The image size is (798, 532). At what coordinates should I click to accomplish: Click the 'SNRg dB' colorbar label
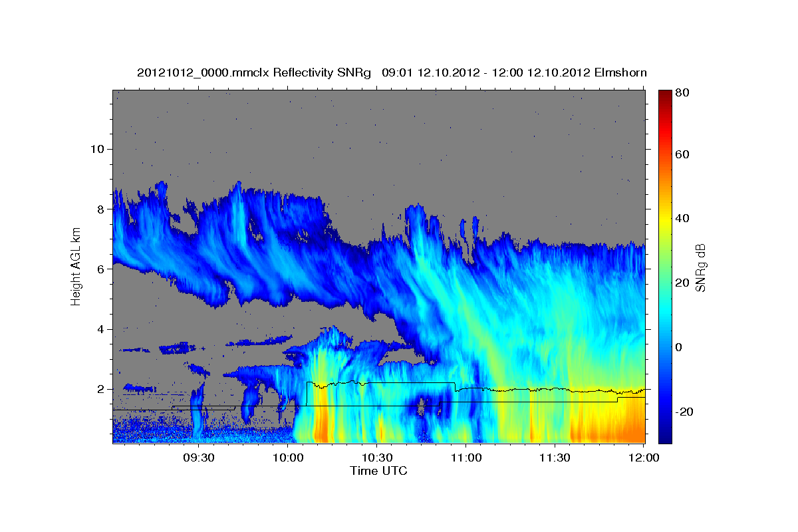pyautogui.click(x=700, y=267)
